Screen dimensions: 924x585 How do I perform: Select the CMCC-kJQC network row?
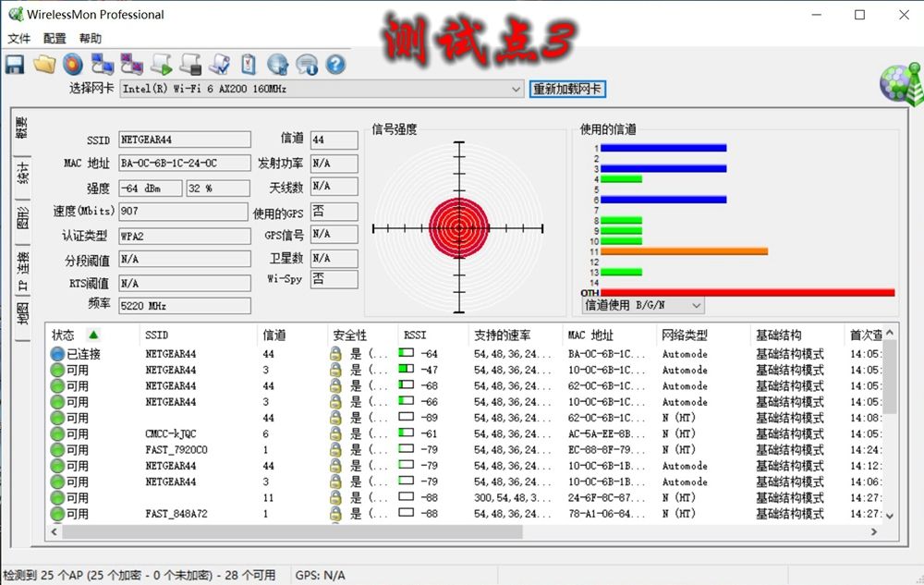466,433
